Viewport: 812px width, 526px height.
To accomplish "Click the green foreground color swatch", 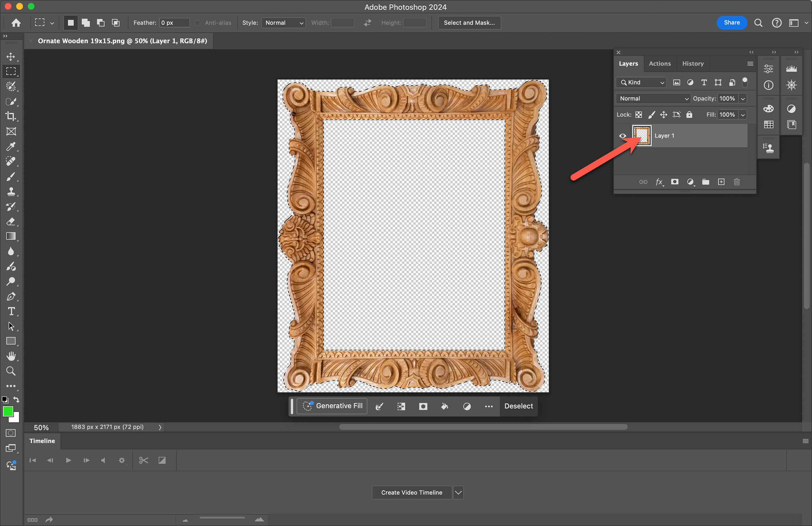I will pyautogui.click(x=8, y=411).
